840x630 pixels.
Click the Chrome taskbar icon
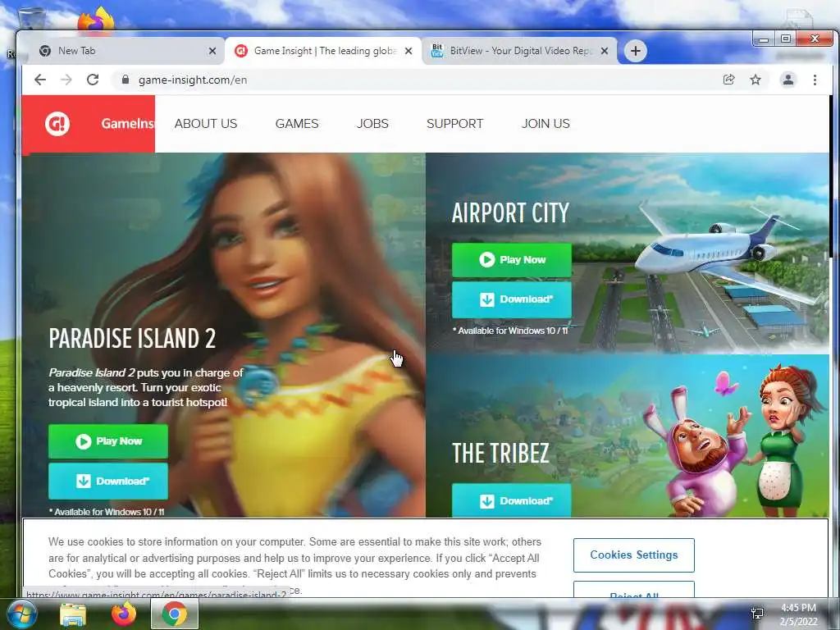[175, 614]
